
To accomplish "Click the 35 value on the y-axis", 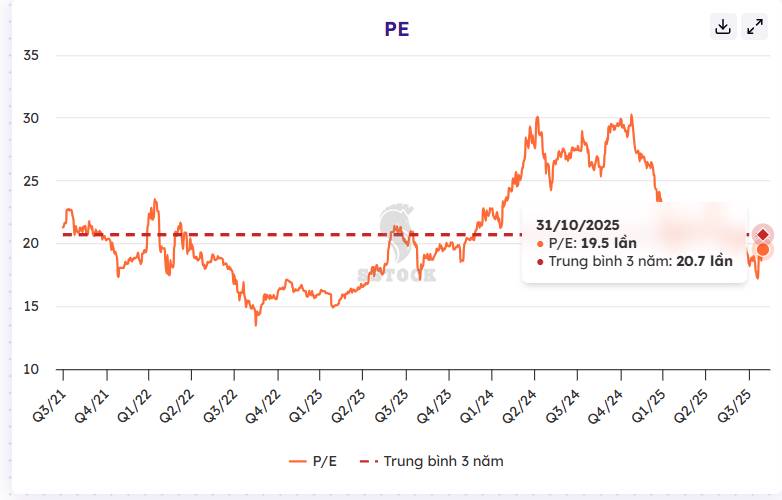I will (x=31, y=55).
